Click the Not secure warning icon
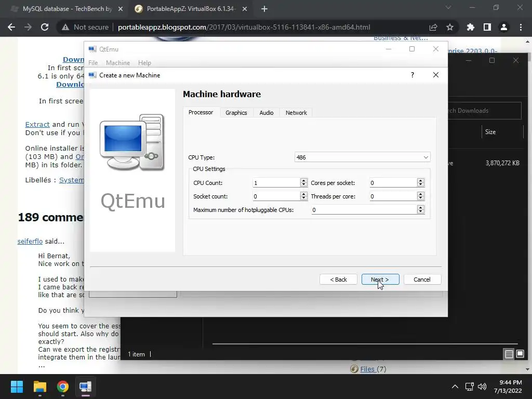This screenshot has height=399, width=532. coord(65,27)
